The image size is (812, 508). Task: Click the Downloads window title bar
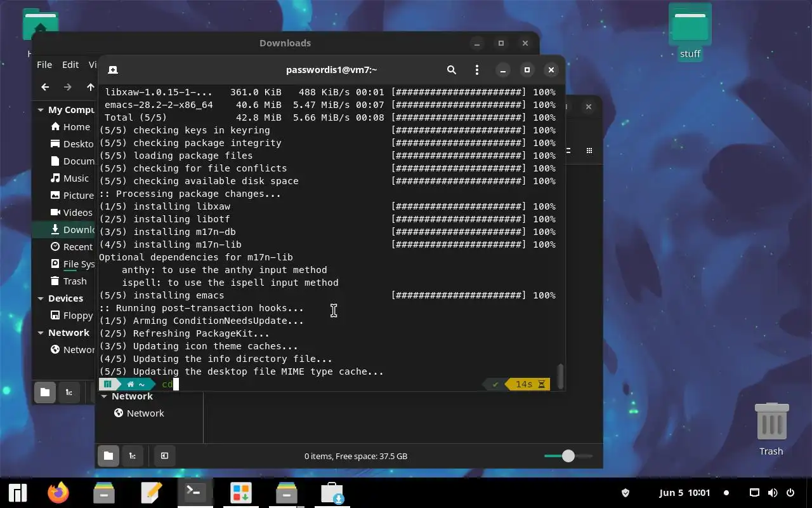[x=285, y=43]
